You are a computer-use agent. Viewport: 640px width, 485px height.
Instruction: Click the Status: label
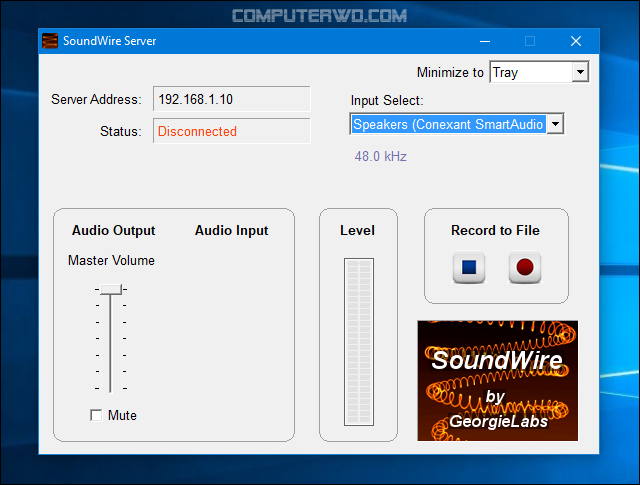120,131
